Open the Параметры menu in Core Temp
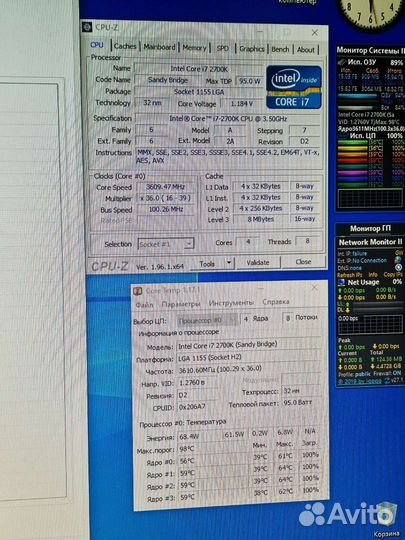This screenshot has width=405, height=540. coord(181,304)
